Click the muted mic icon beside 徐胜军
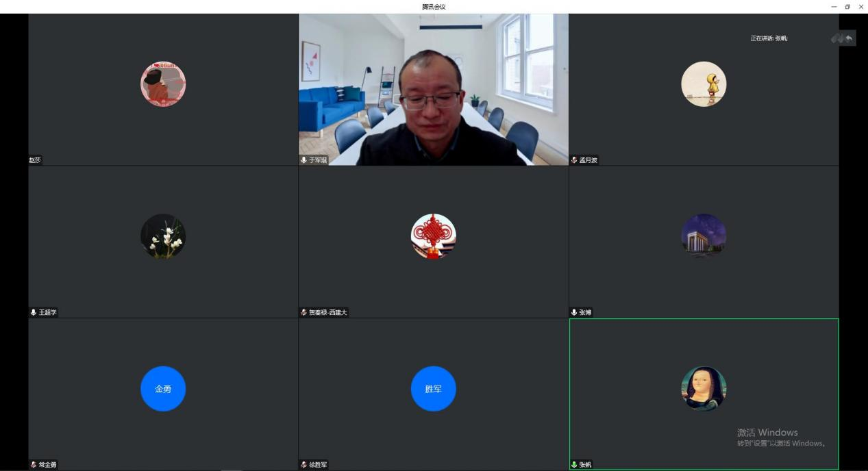The height and width of the screenshot is (471, 868). click(304, 465)
